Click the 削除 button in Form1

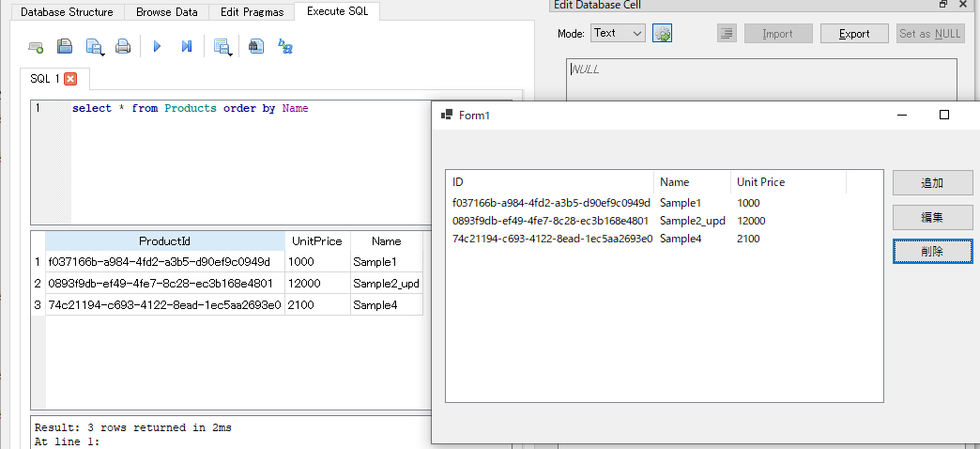932,251
